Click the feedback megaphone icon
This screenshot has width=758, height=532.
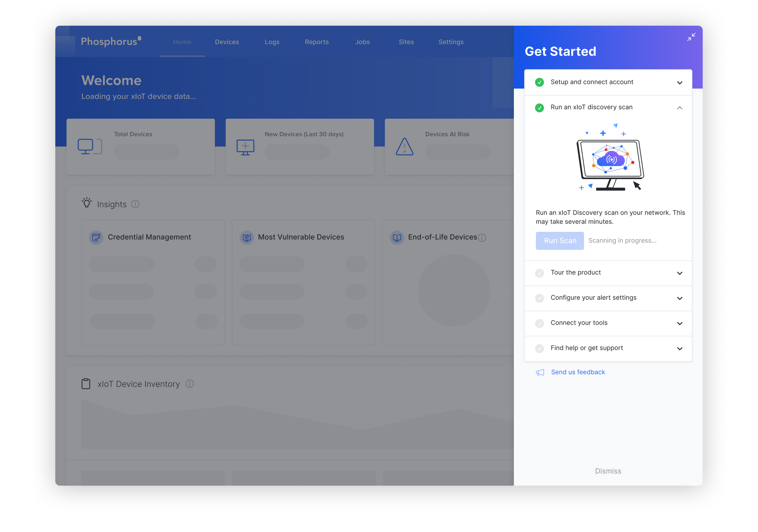[540, 372]
